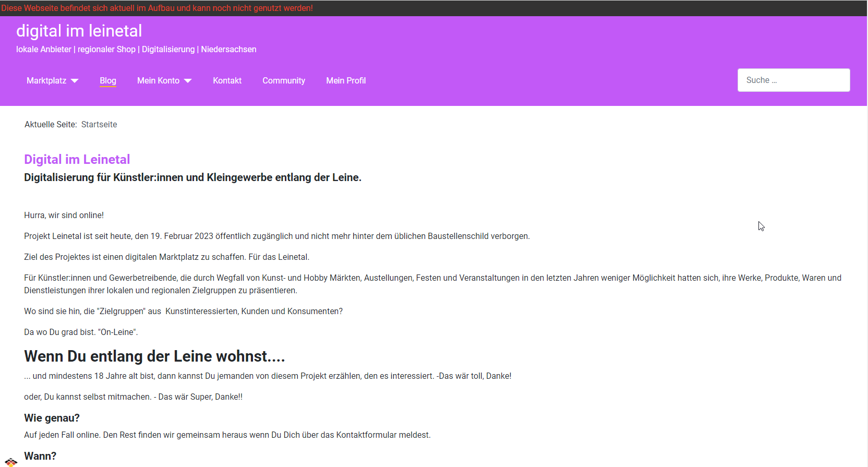Click the 'Wann?' heading
Image resolution: width=868 pixels, height=467 pixels.
tap(40, 456)
